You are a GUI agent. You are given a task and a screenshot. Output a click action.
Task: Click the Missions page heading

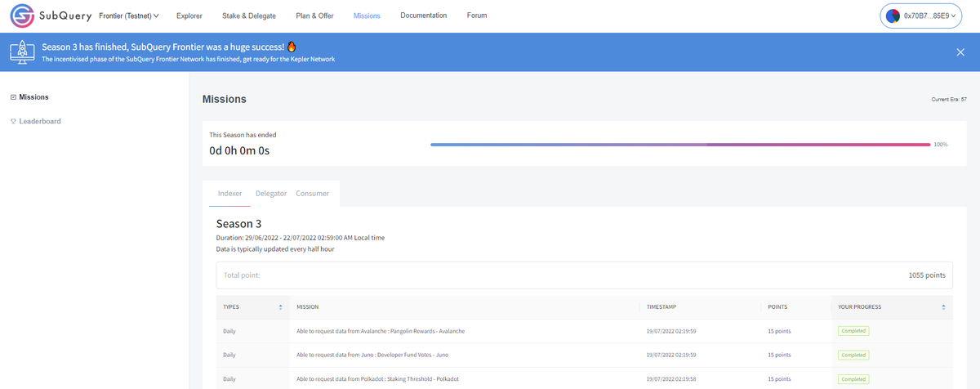(x=225, y=99)
